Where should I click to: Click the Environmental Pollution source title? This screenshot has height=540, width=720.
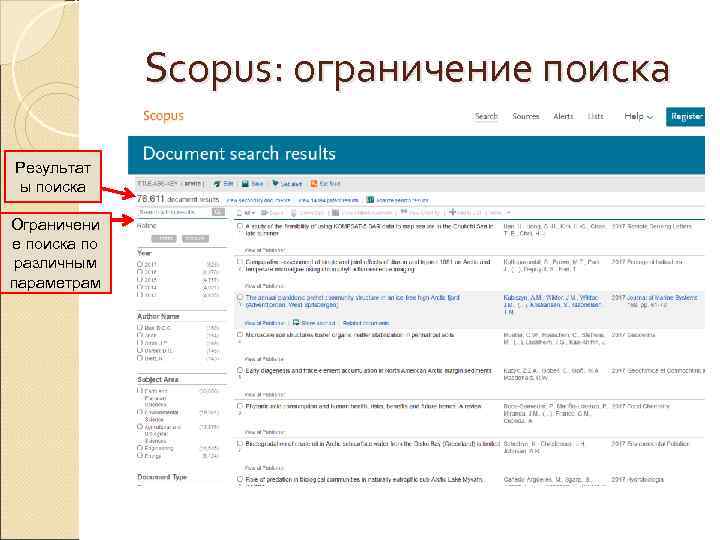pos(658,444)
